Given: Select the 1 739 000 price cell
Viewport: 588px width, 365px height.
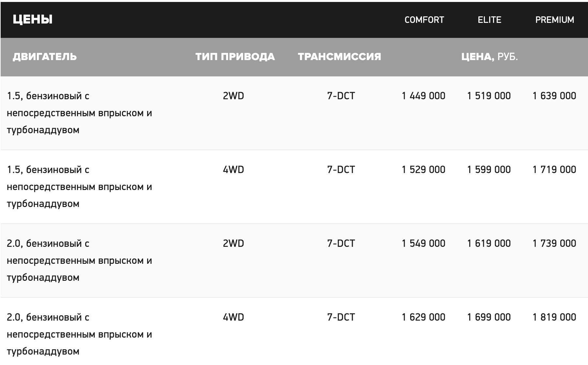Looking at the screenshot, I should pos(554,244).
